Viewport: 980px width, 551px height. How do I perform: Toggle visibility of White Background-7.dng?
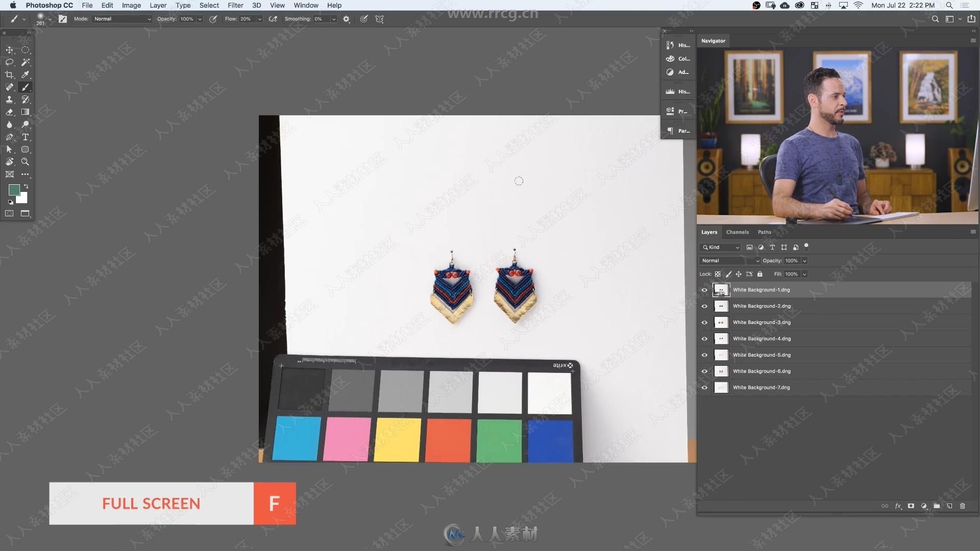704,387
